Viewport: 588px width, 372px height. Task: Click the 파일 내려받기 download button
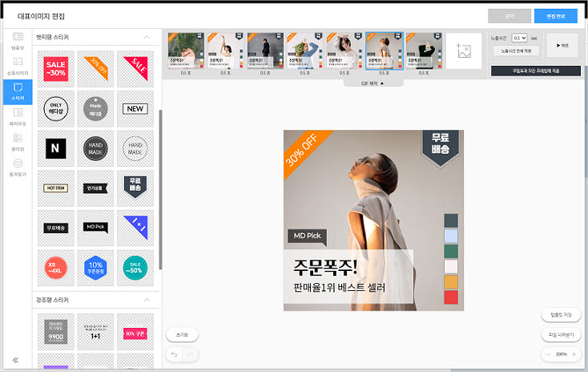[561, 334]
